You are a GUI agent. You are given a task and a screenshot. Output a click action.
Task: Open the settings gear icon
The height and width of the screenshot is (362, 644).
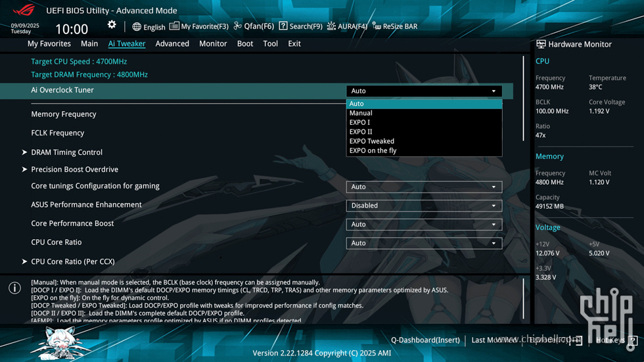coord(112,25)
